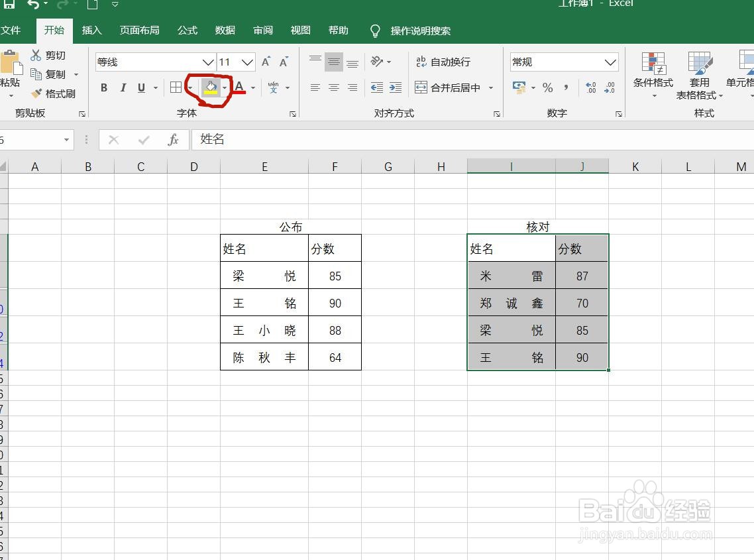Open the 文件 File tab
Viewport: 754px width, 560px height.
(x=11, y=30)
